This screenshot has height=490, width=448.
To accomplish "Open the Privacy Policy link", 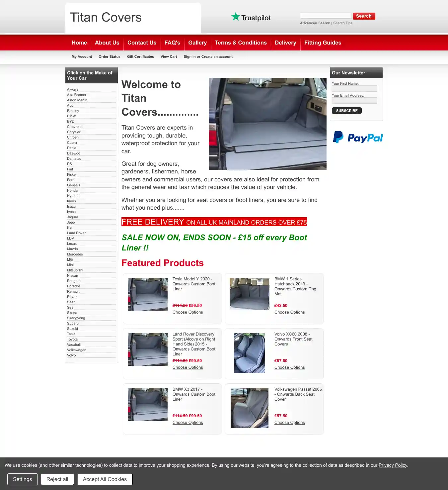I will pos(393,465).
